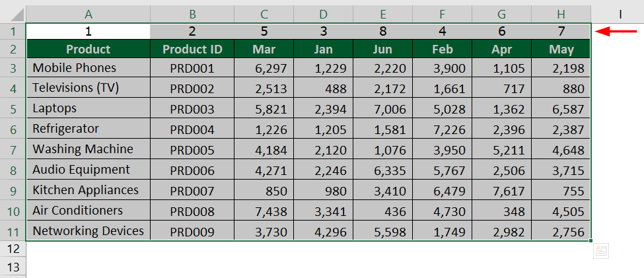Open the Quick Analysis icon below the table

pyautogui.click(x=600, y=251)
